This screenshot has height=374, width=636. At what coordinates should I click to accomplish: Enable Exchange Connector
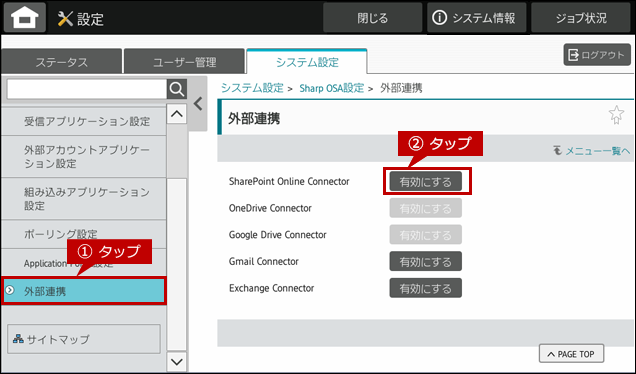pos(425,288)
